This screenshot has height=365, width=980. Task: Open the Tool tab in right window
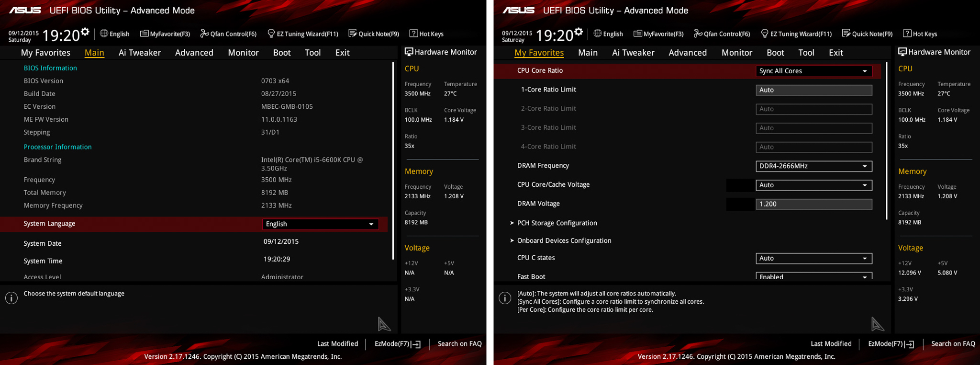tap(806, 53)
